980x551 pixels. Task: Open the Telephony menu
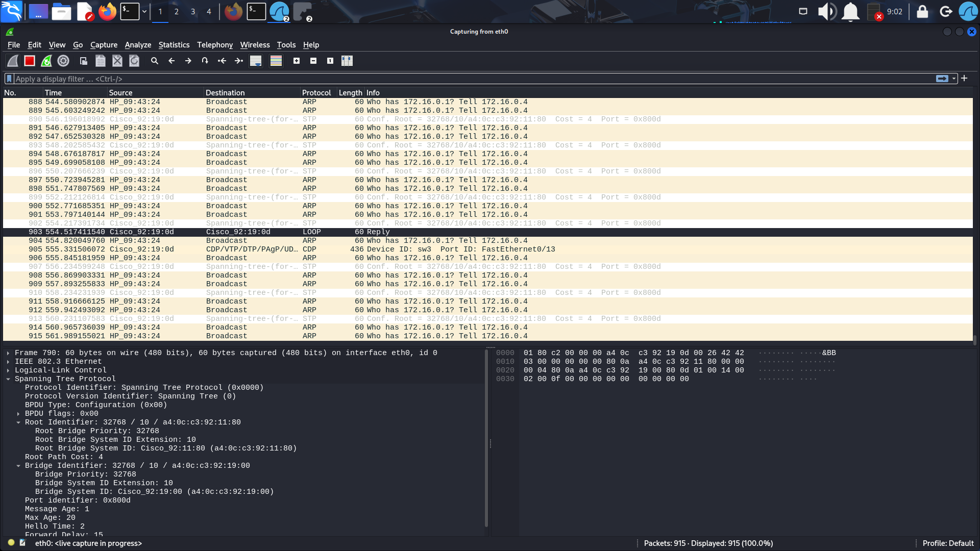(x=215, y=45)
